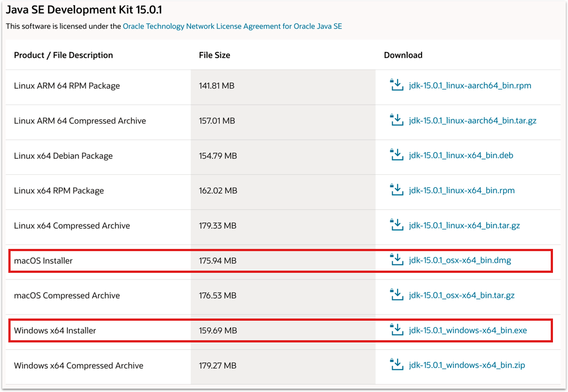
Task: Download jdk-15.0.1_linux-x64_bin.tar.gz
Action: 464,226
